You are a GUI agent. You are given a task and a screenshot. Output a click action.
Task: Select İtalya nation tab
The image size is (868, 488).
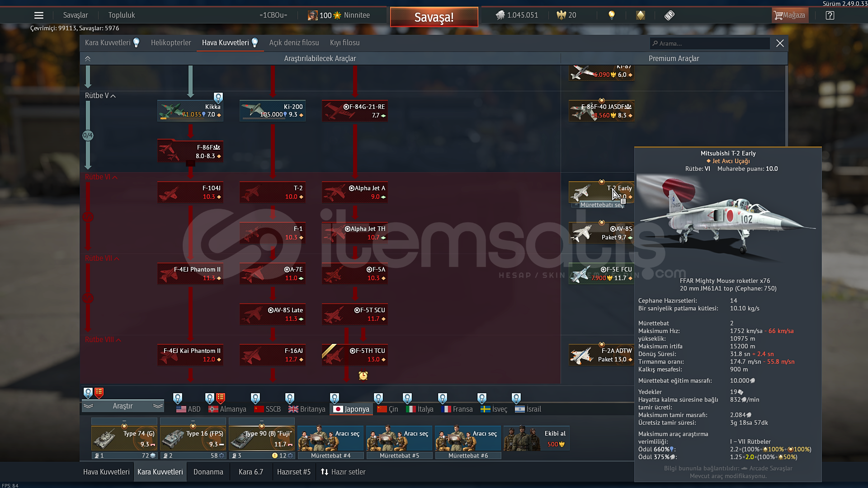pos(420,409)
